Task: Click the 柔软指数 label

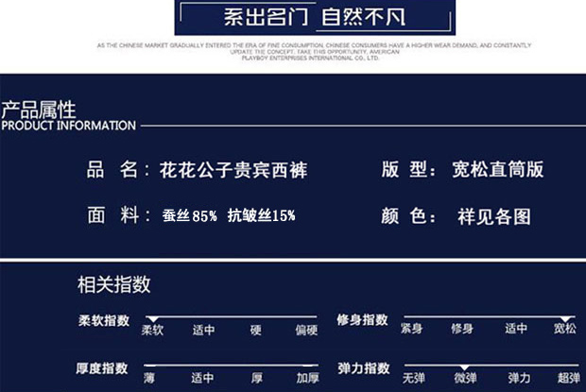Action: click(x=104, y=321)
